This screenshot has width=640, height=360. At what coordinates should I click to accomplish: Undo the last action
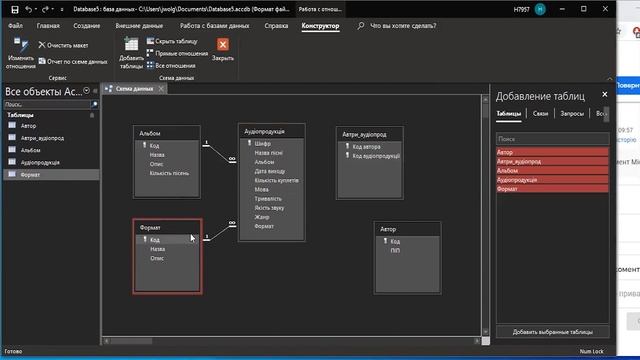point(28,9)
